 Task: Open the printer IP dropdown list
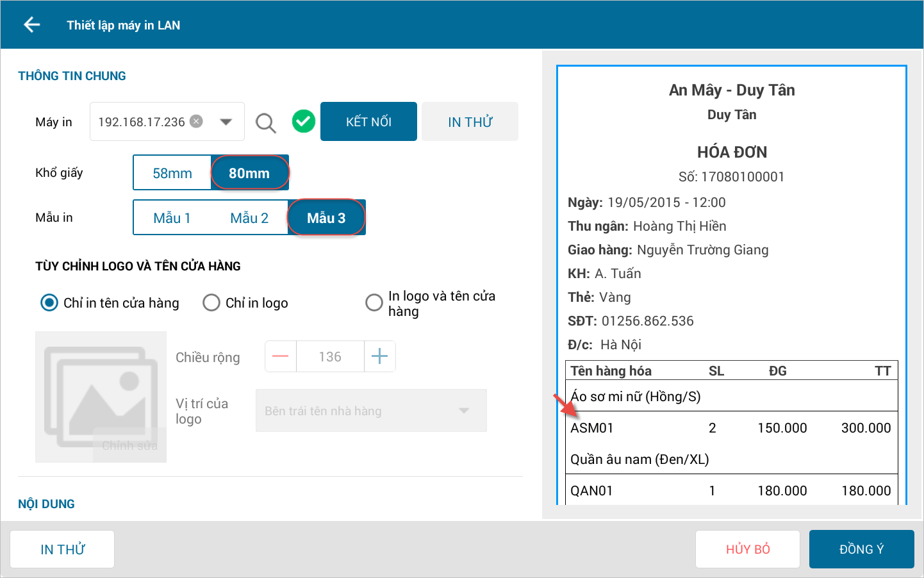[x=226, y=122]
